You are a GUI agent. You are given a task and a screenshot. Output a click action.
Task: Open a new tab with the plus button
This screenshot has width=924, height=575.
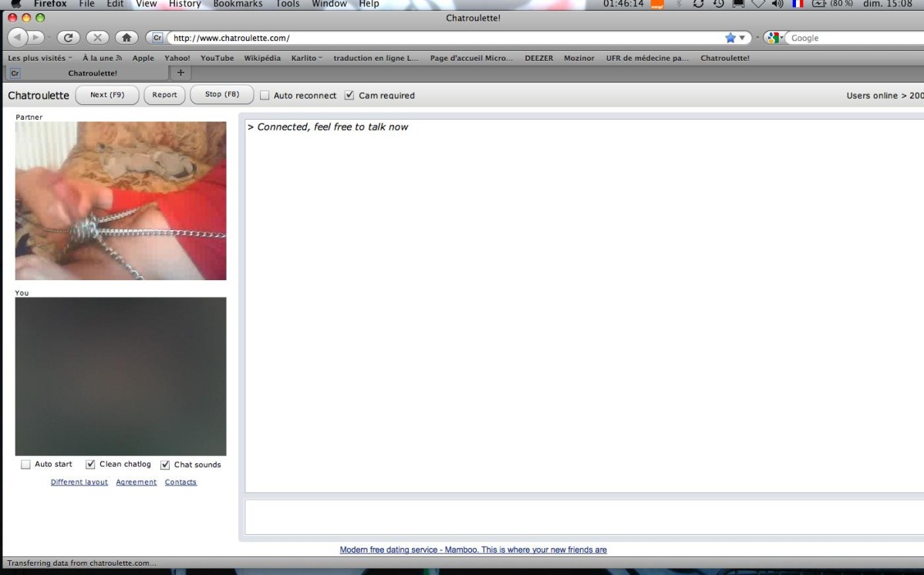point(180,73)
